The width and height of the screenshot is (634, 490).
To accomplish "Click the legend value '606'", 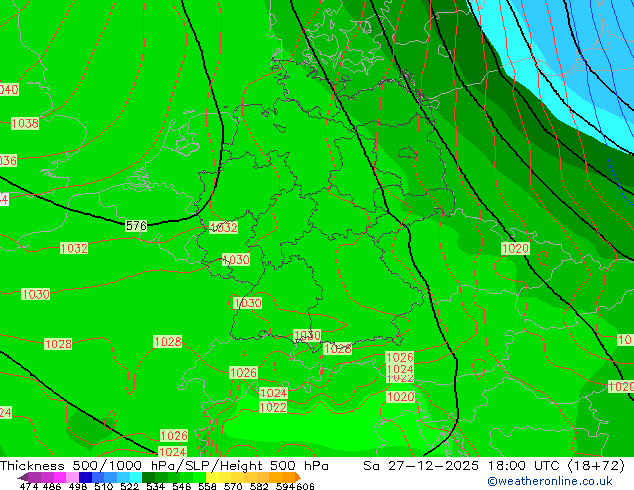I will [305, 486].
